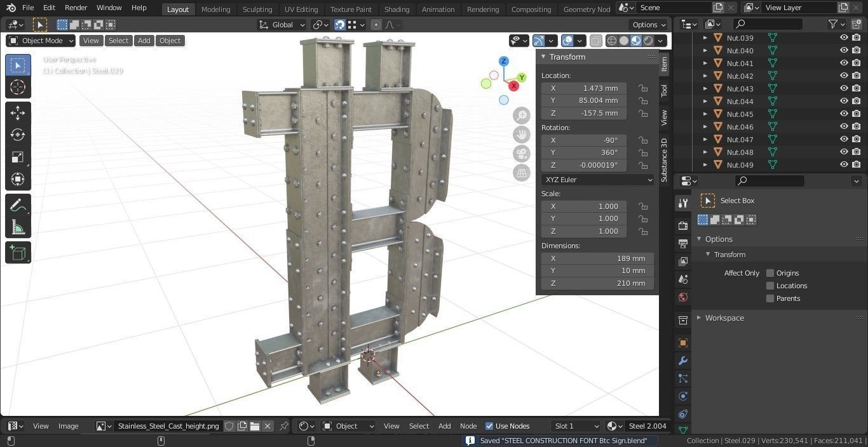Activate the Transform tool
Viewport: 868px width, 447px height.
(18, 179)
